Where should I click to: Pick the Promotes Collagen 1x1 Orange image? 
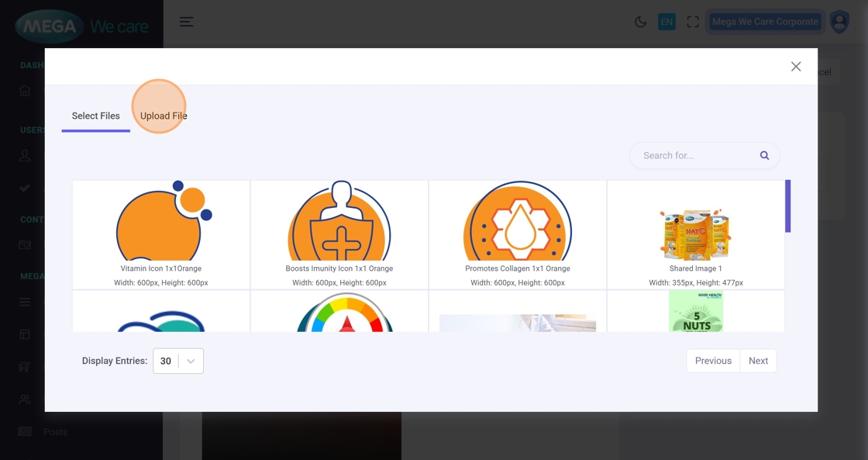click(x=518, y=233)
